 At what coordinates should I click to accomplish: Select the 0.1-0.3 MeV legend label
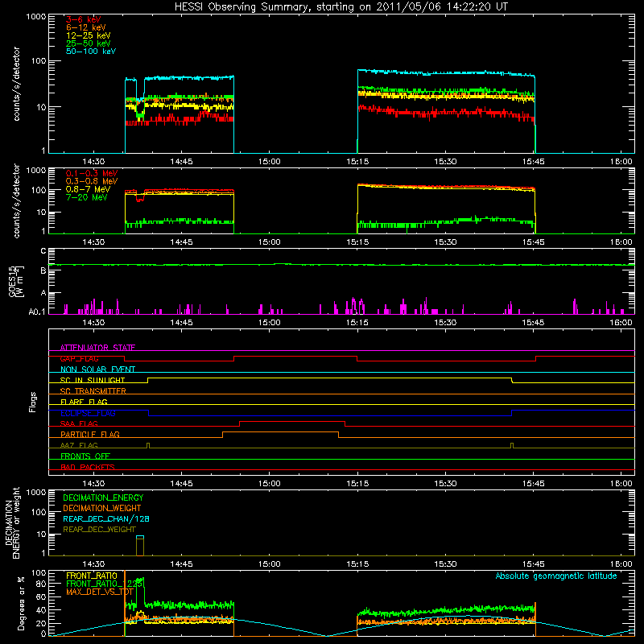pos(91,173)
